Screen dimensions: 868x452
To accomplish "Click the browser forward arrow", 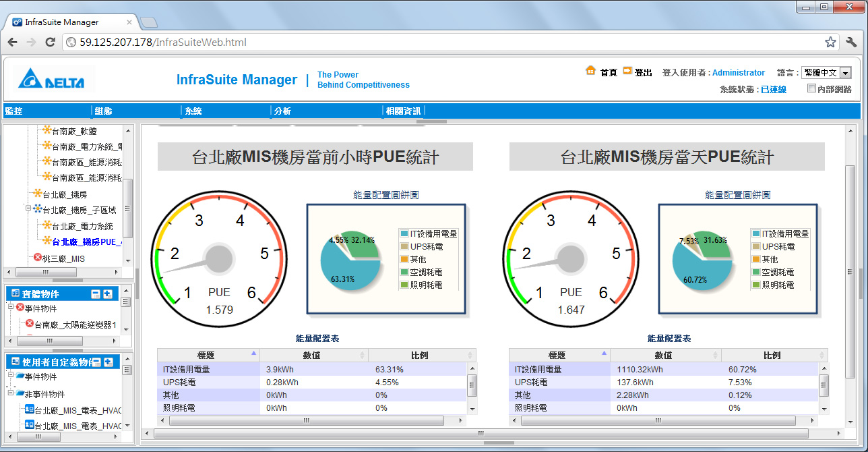I will click(31, 42).
